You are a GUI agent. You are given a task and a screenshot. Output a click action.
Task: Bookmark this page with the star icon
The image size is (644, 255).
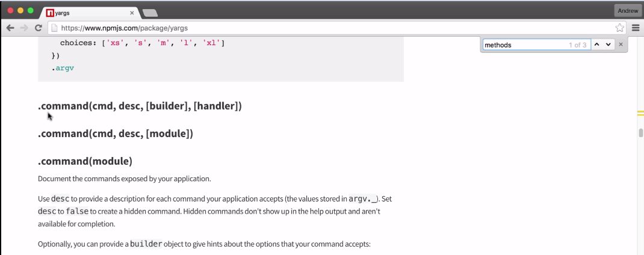619,28
